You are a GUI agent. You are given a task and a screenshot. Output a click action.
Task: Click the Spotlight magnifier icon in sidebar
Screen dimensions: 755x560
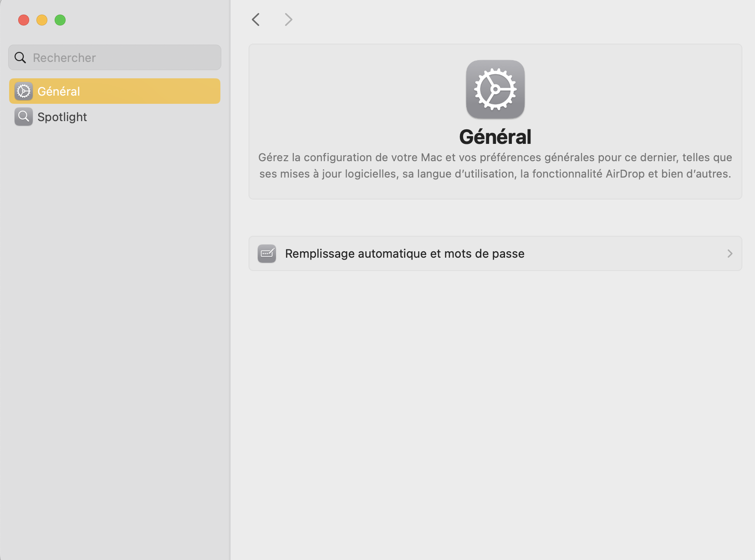[x=24, y=117]
